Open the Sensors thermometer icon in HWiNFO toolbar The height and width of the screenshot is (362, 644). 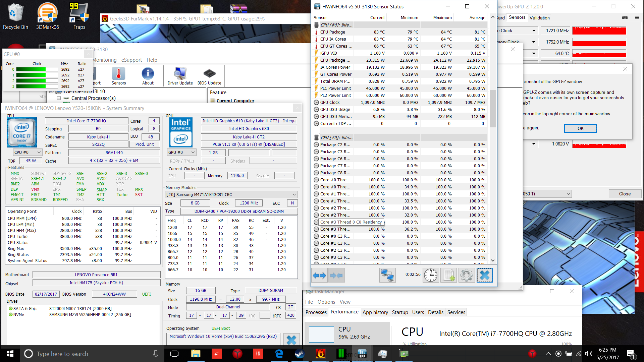119,76
